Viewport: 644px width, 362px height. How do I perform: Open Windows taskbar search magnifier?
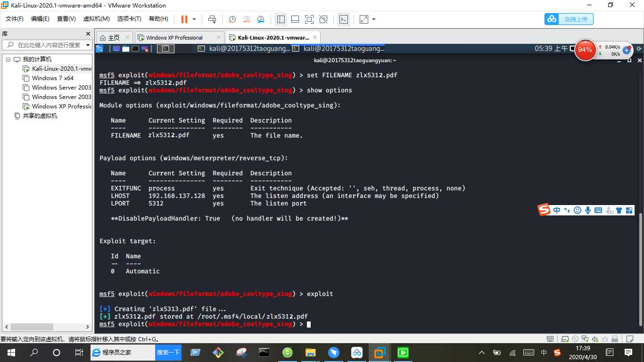34,353
